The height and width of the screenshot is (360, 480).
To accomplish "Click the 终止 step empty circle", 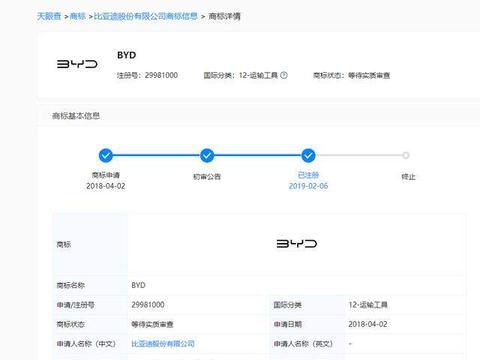I will click(x=406, y=155).
